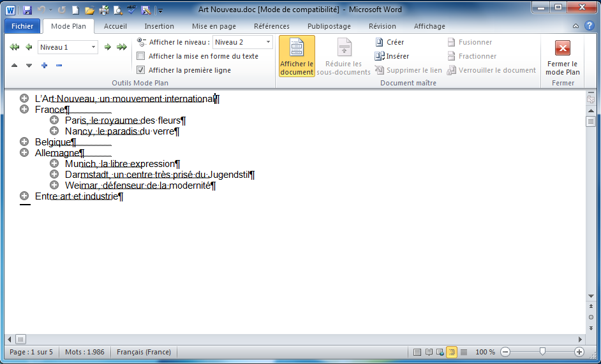Click the Weimar, défenseur de la modernité text
The height and width of the screenshot is (364, 601).
pos(140,186)
